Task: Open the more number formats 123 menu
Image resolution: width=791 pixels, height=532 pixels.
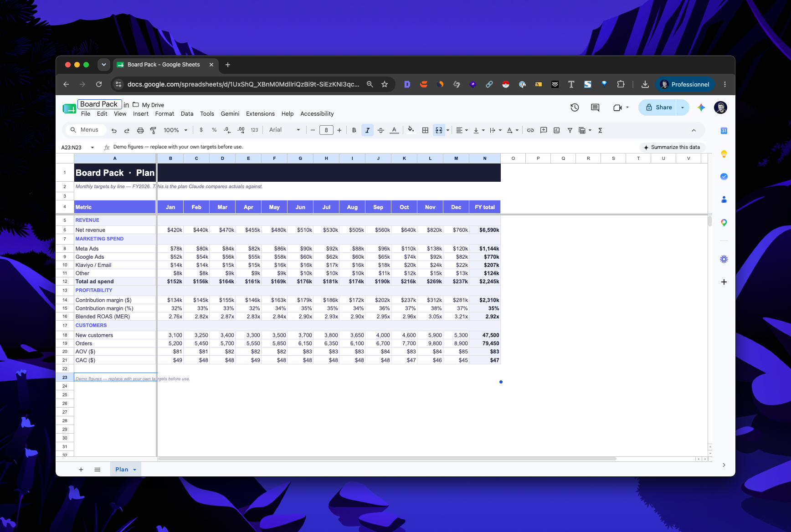Action: [254, 130]
